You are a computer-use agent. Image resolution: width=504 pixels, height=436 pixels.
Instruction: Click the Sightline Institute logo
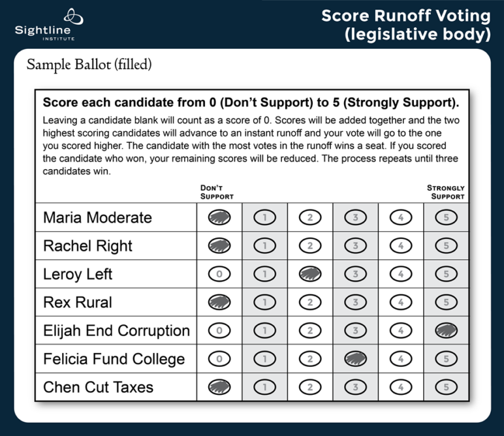44,24
